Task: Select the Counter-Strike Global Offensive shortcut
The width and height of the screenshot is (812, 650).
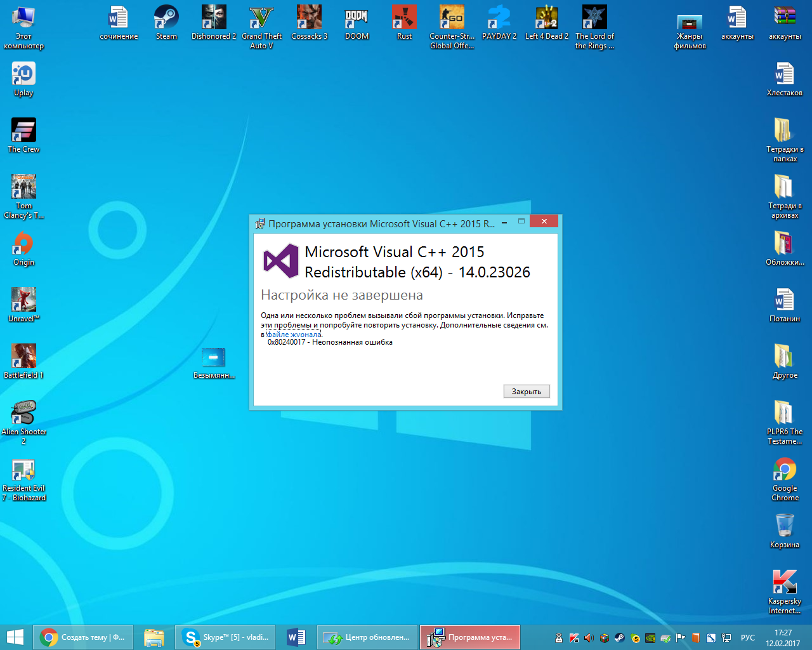Action: click(452, 27)
